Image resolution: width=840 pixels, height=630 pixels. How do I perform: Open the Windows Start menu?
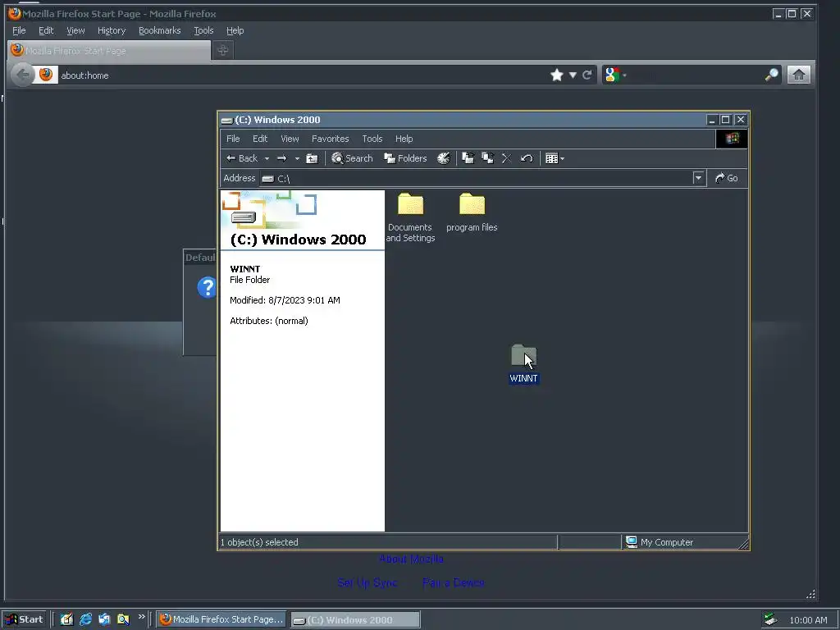coord(25,620)
